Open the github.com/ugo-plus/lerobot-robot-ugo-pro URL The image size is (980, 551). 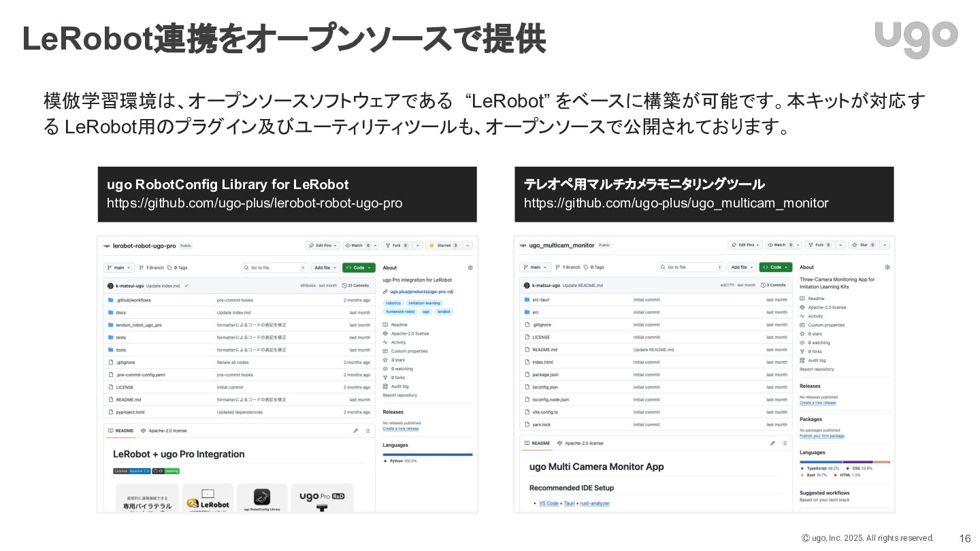tap(255, 203)
